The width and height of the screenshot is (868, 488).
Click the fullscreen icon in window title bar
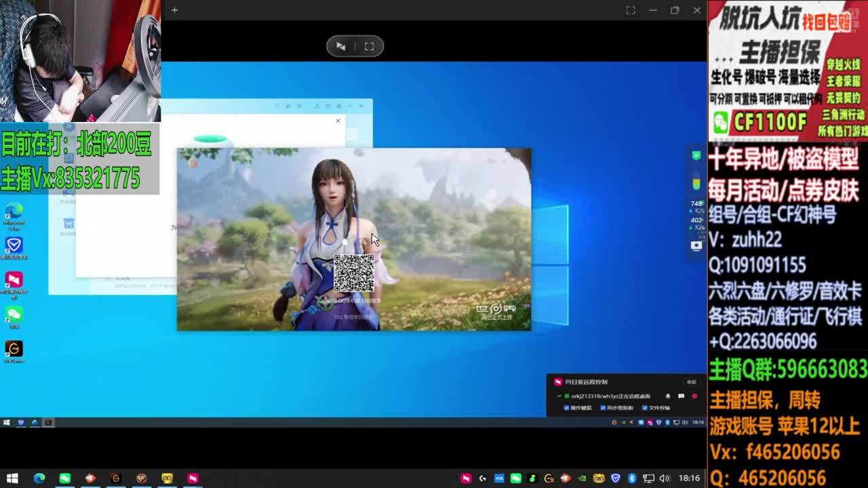pyautogui.click(x=630, y=10)
